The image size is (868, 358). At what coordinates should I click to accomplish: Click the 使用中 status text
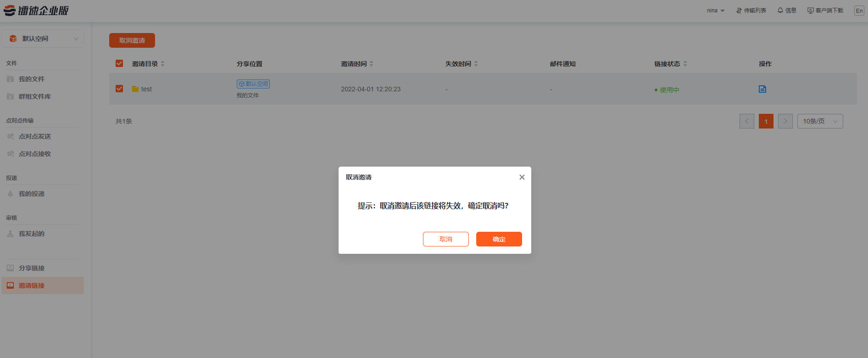[x=669, y=90]
